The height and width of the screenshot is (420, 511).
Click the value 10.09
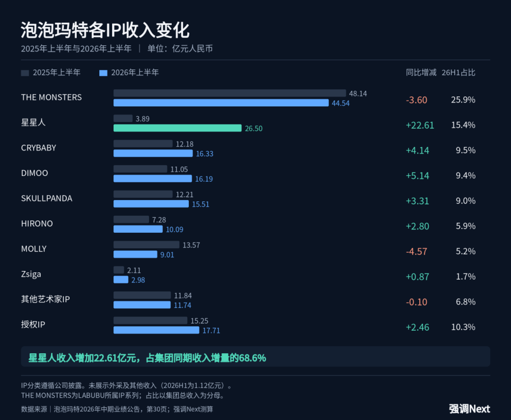pos(175,230)
